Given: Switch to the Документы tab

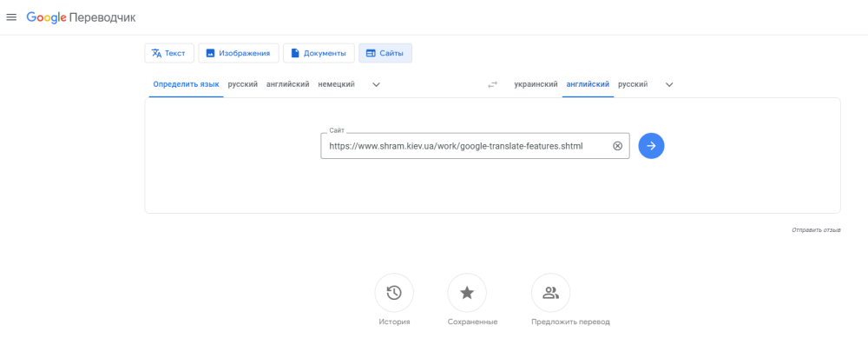Looking at the screenshot, I should click(x=319, y=53).
